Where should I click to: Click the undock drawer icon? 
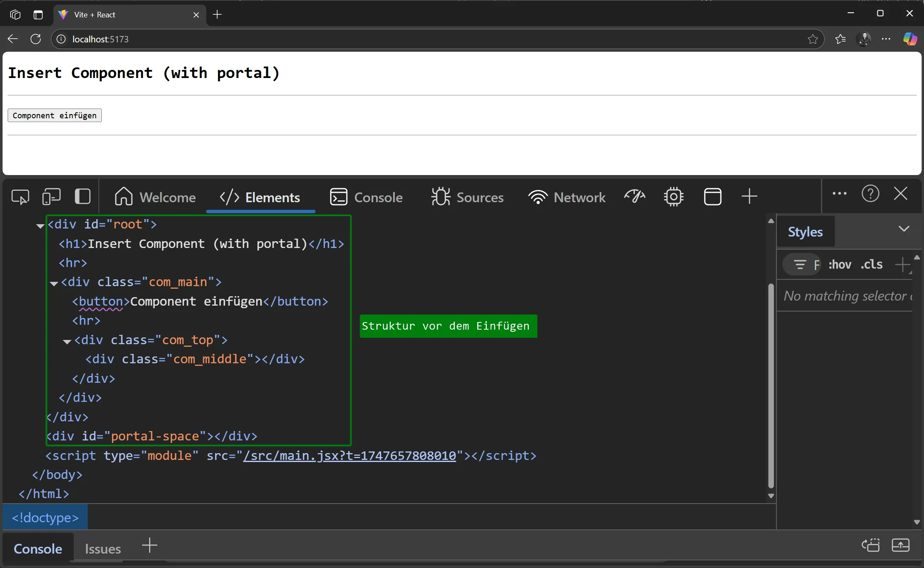[871, 545]
